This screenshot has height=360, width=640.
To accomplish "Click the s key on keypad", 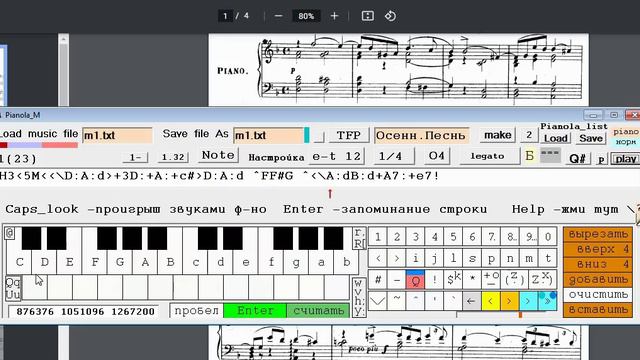I will pyautogui.click(x=472, y=258).
